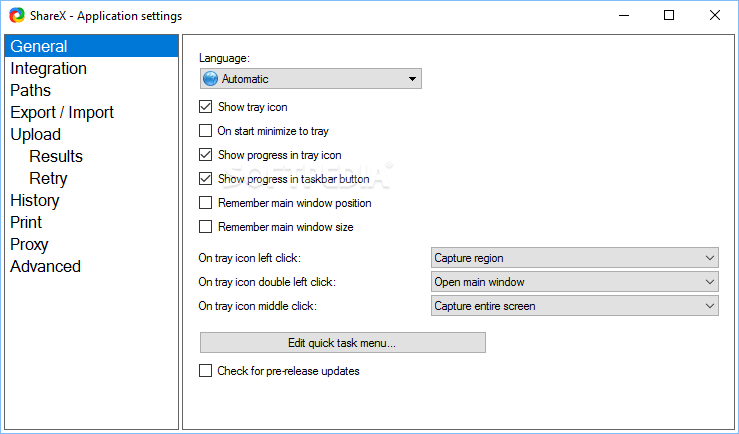Image resolution: width=739 pixels, height=434 pixels.
Task: Open Edit quick task menu
Action: pos(343,343)
